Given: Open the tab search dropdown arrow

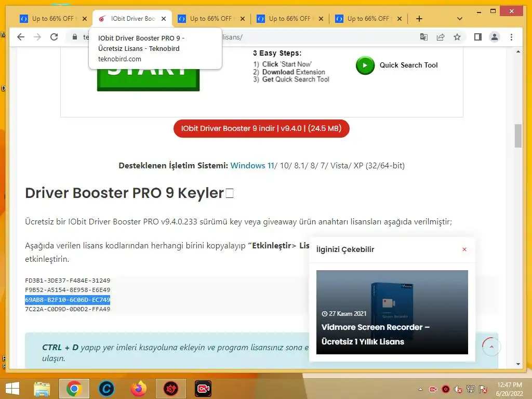Looking at the screenshot, I should [460, 19].
